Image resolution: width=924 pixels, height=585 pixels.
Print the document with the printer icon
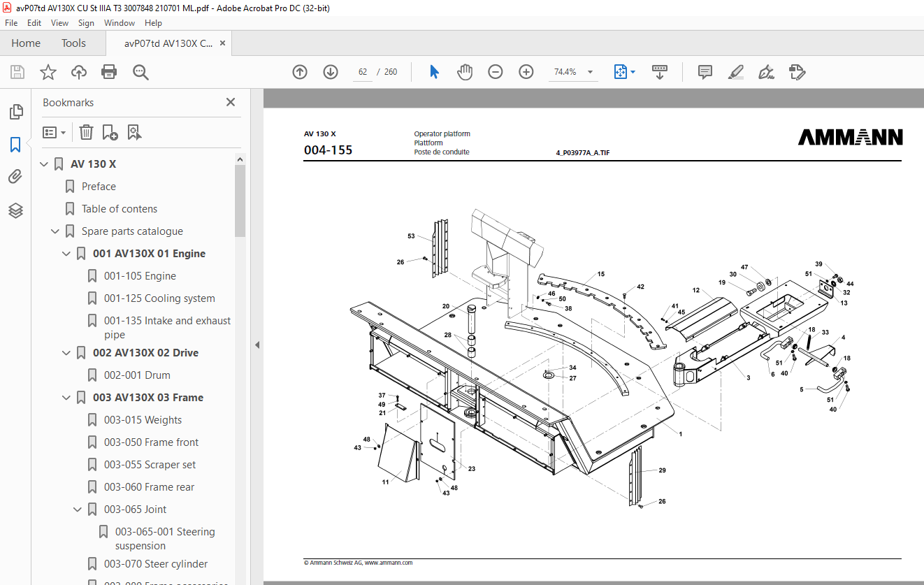pos(109,72)
